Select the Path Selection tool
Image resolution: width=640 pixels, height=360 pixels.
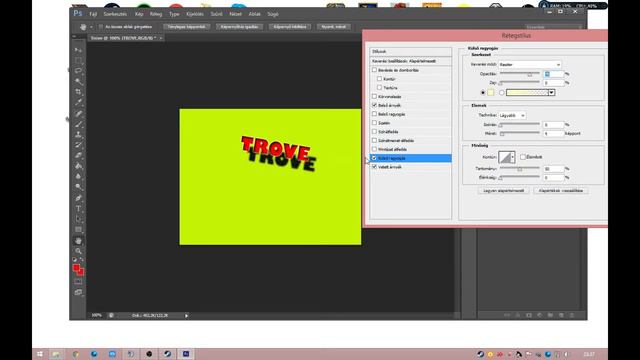point(78,219)
